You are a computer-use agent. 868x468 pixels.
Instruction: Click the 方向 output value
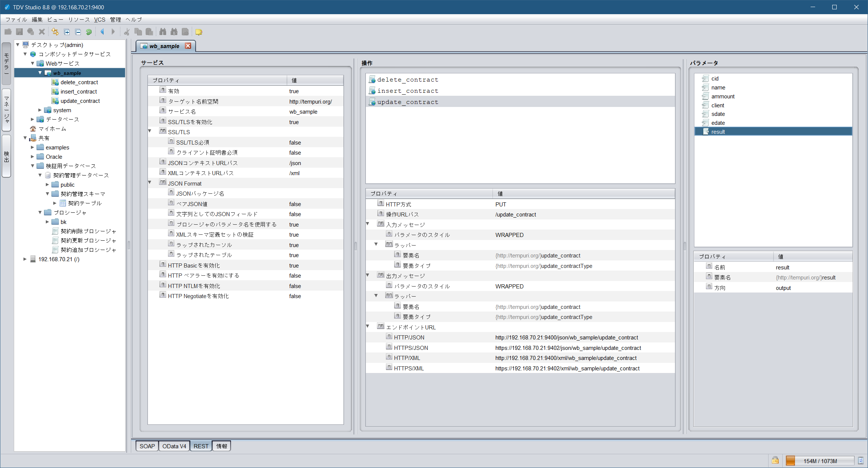point(783,288)
